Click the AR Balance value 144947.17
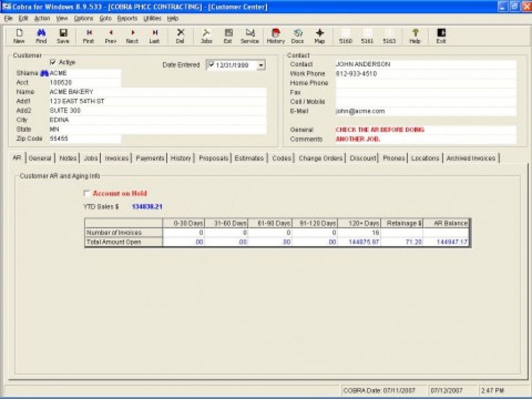 [x=446, y=242]
